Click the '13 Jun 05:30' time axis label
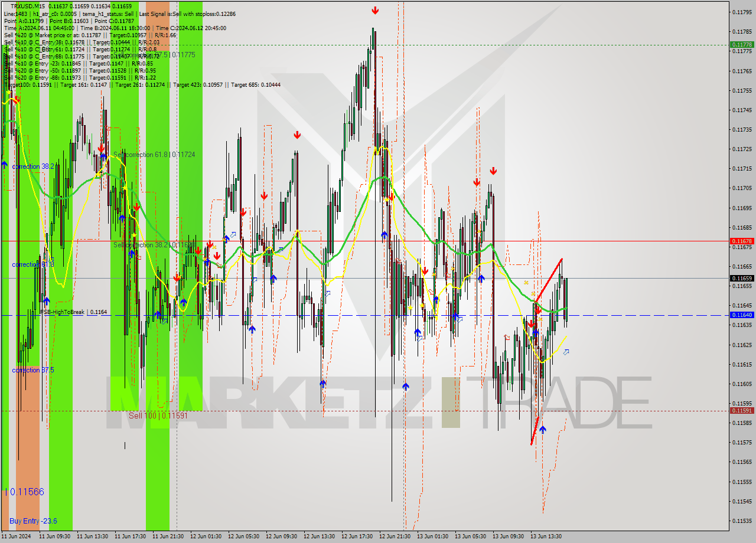This screenshot has height=543, width=756. pos(470,537)
